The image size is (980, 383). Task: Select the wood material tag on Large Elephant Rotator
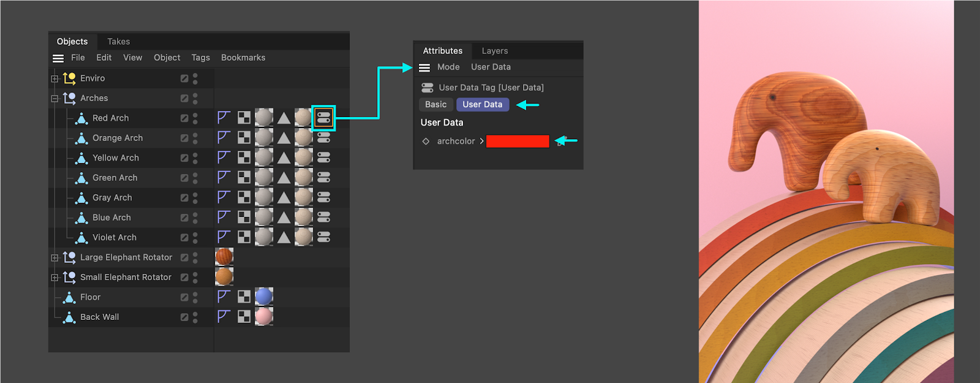(224, 257)
